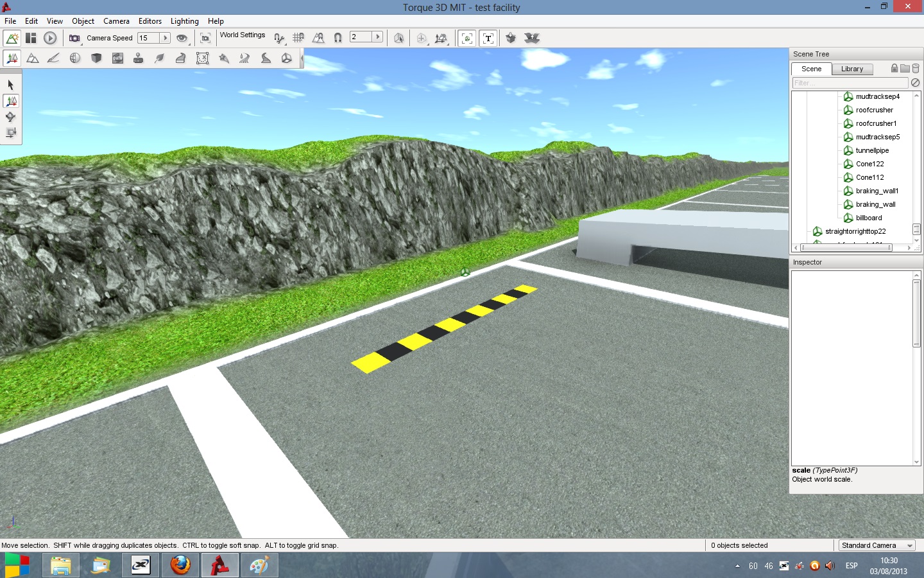Open the River Editor
Screen dimensions: 924x578
pos(244,58)
